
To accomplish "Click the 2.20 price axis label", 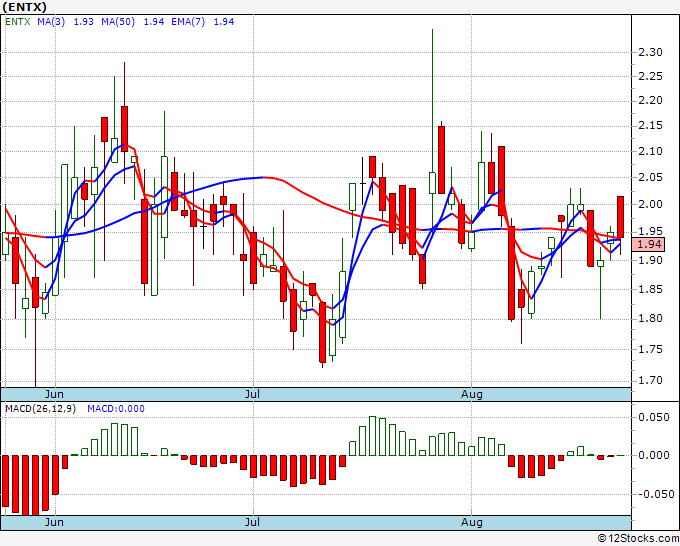I will tap(651, 100).
